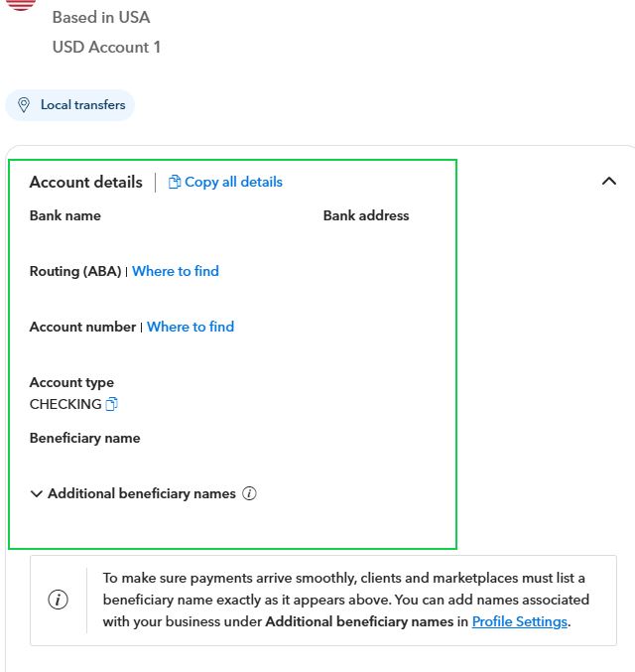Click the Beneficiary name label
The height and width of the screenshot is (672, 635).
85,438
